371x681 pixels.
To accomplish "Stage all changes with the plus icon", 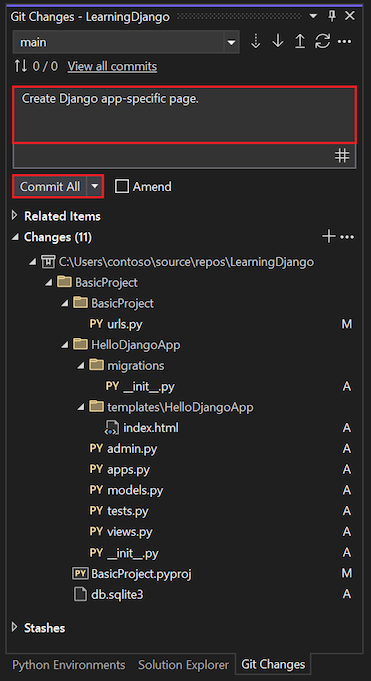I will click(329, 237).
